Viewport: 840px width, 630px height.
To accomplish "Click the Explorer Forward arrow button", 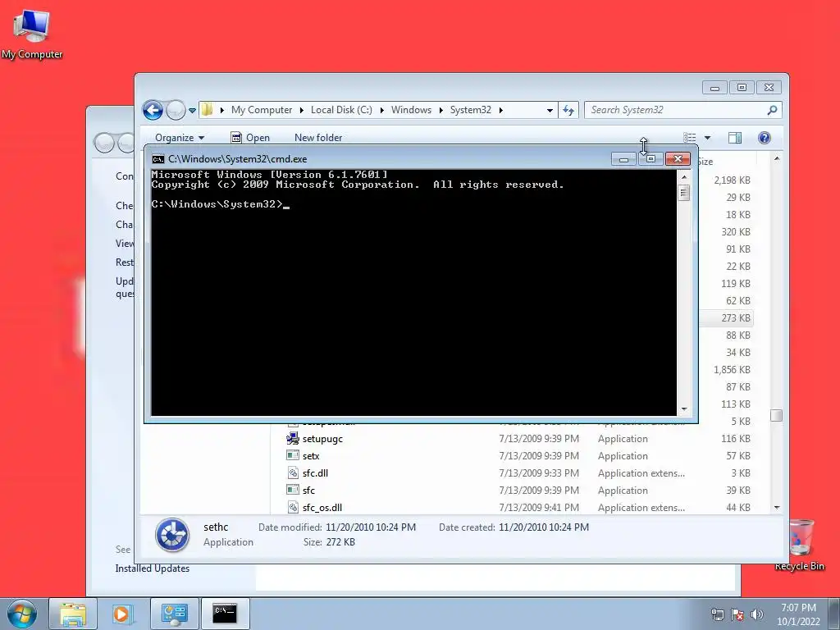I will (x=176, y=111).
